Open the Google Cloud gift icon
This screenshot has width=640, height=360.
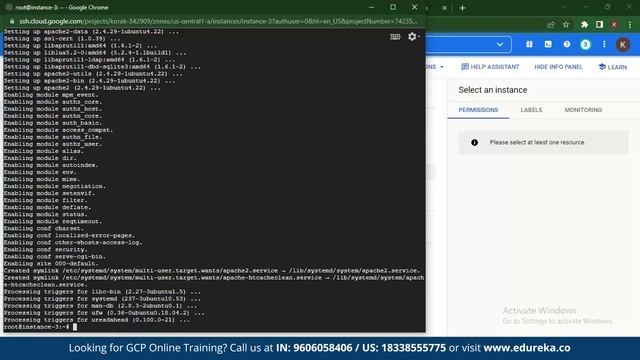click(x=529, y=44)
